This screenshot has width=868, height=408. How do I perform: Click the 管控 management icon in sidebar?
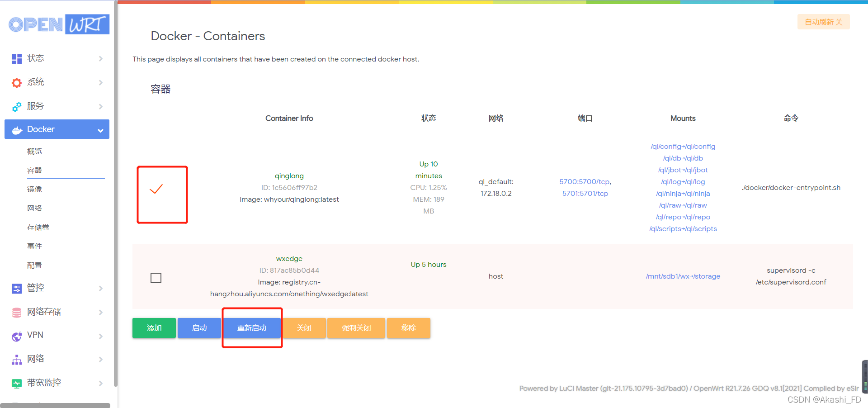click(x=17, y=288)
